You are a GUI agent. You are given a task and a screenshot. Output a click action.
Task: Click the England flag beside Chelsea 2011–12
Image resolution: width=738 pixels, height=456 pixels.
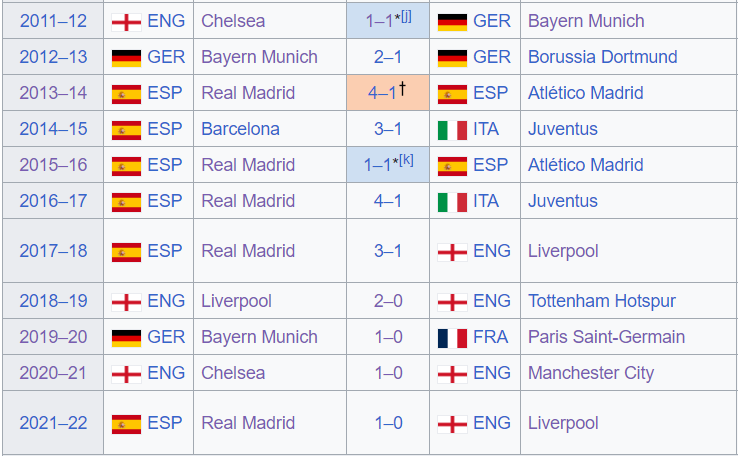pos(126,22)
